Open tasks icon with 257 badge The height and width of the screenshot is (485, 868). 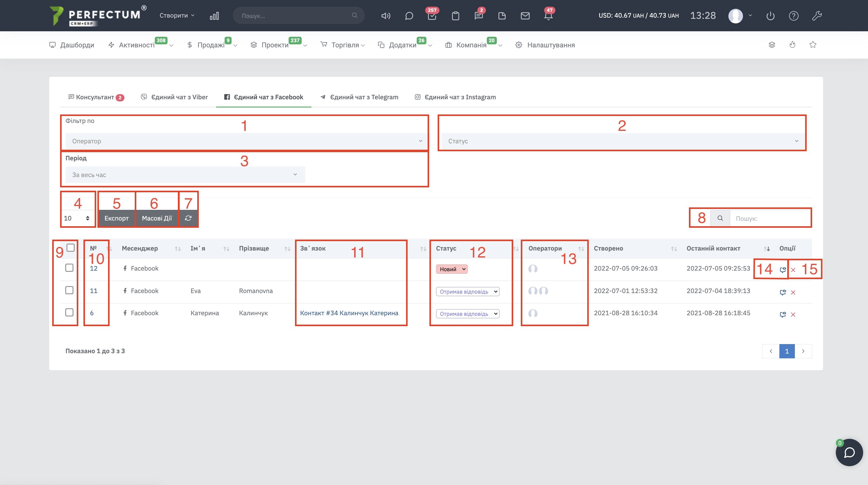[432, 15]
